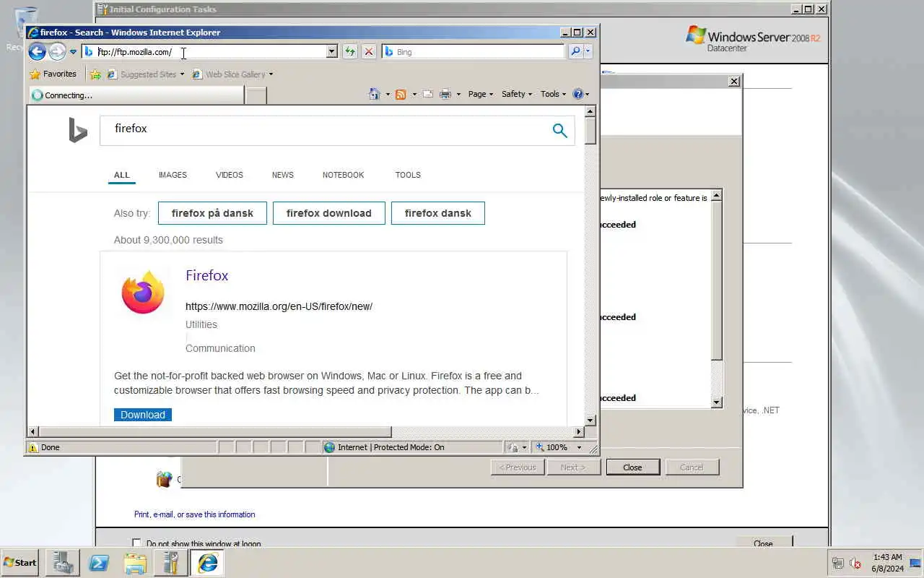Click the Initial Configuration Tasks taskbar icon

tap(171, 562)
